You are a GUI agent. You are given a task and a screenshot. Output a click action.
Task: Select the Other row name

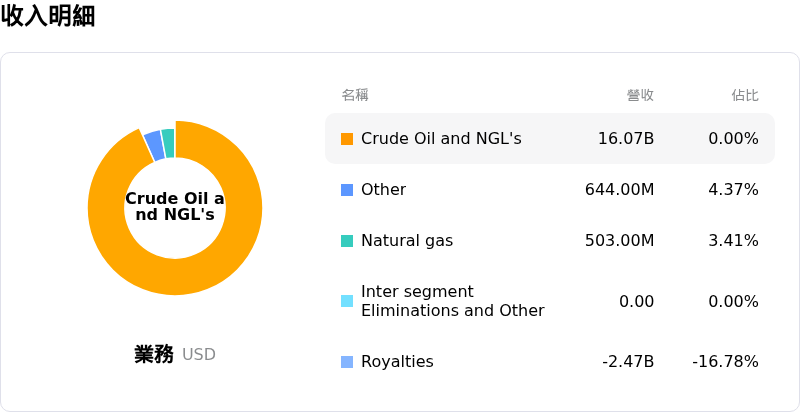pyautogui.click(x=384, y=190)
